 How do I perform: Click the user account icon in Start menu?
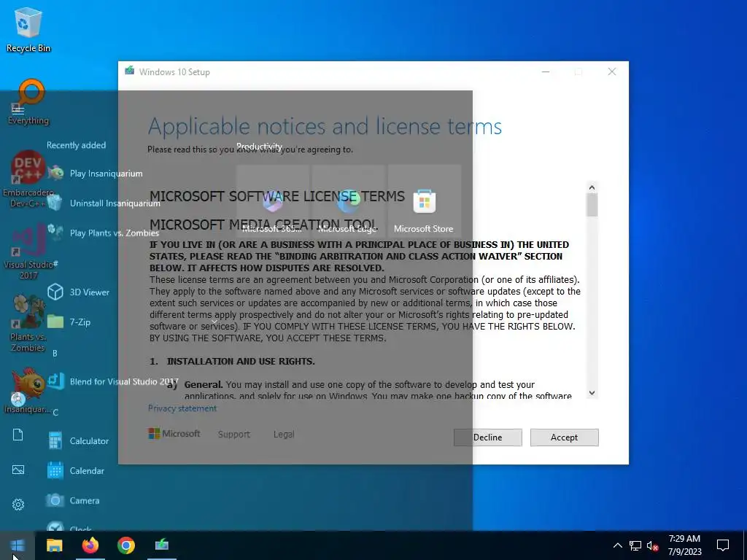pos(18,399)
